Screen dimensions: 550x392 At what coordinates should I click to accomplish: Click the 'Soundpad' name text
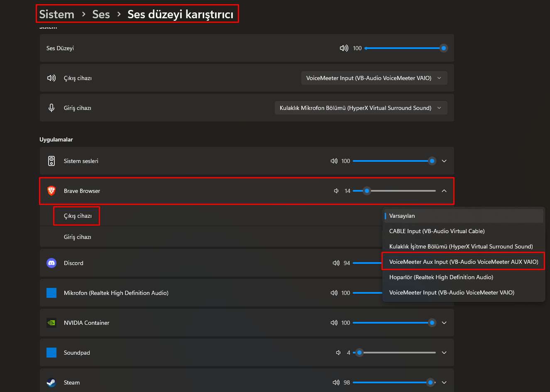click(x=77, y=353)
